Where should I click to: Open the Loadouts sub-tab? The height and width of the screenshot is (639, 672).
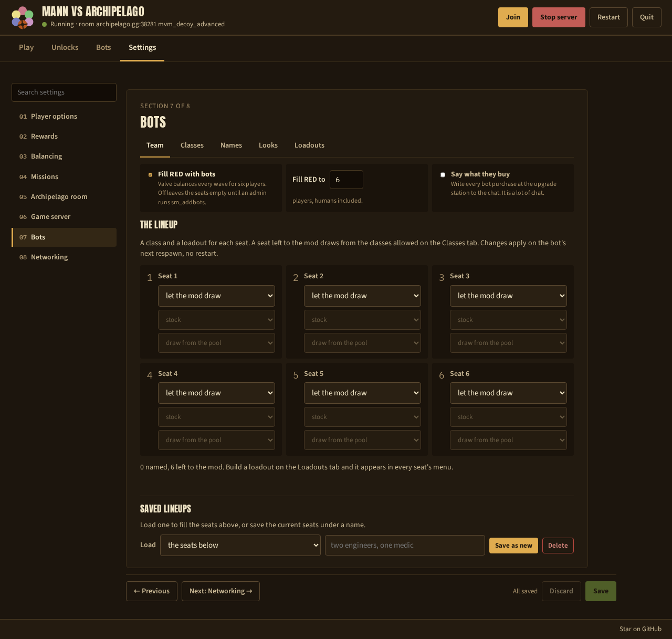tap(309, 145)
